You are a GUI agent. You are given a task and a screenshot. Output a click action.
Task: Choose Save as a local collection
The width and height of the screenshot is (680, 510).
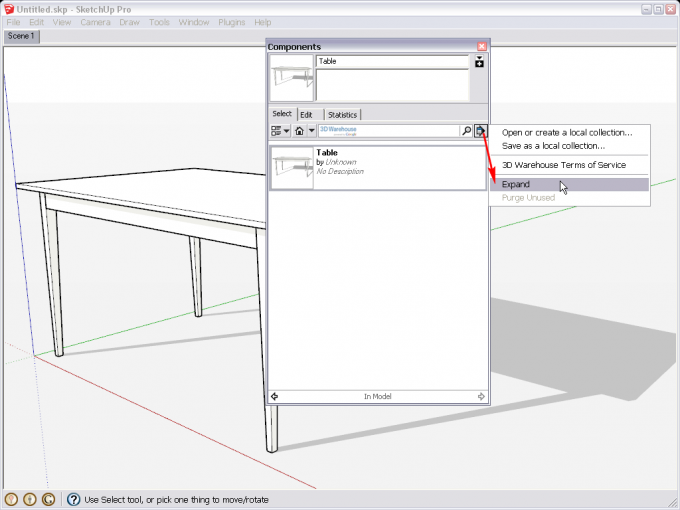tap(553, 146)
